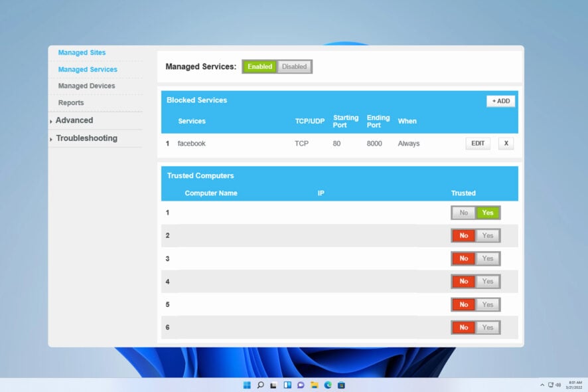Click TCP protocol value in facebook row

pos(301,144)
